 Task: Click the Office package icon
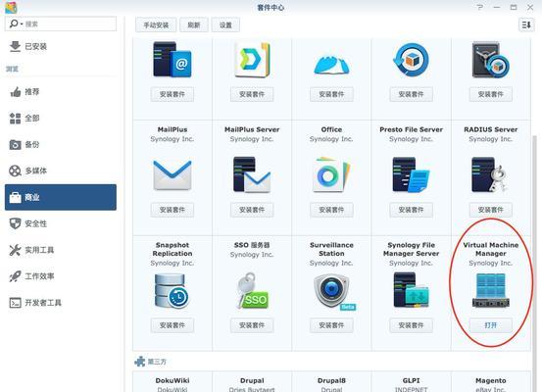(331, 174)
